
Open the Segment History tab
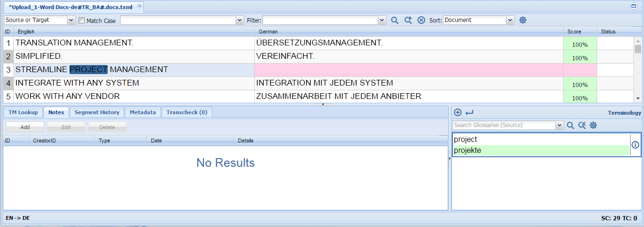tap(97, 112)
